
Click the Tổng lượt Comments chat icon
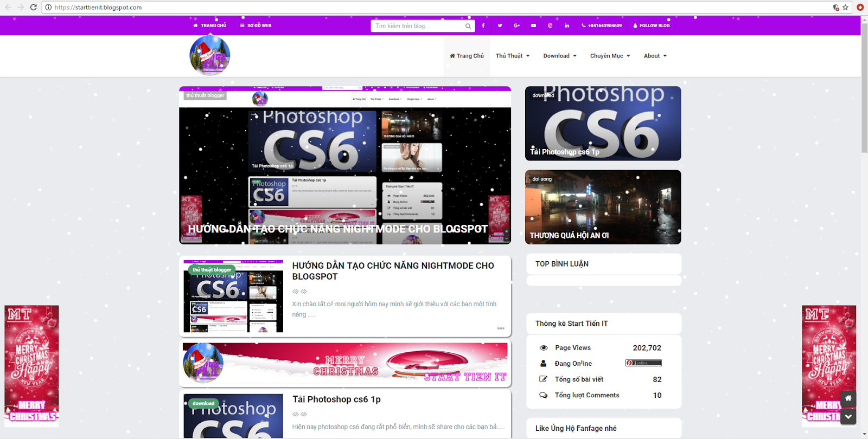(543, 395)
